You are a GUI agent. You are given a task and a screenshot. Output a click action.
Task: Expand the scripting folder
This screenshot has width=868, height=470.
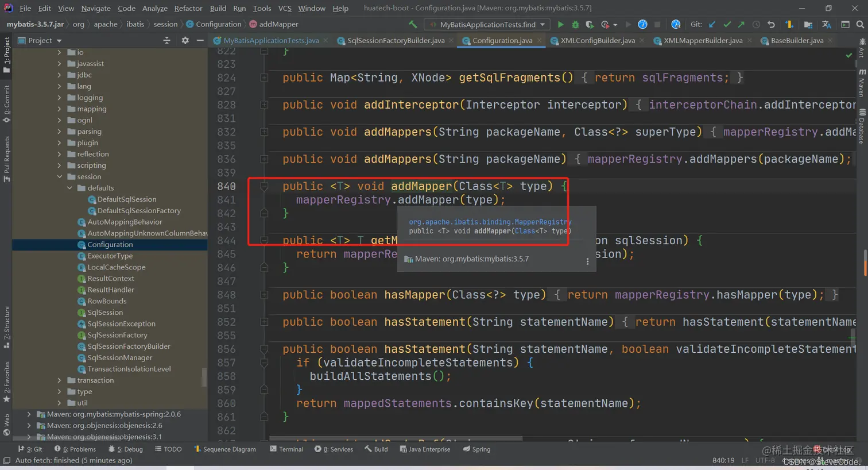(60, 165)
